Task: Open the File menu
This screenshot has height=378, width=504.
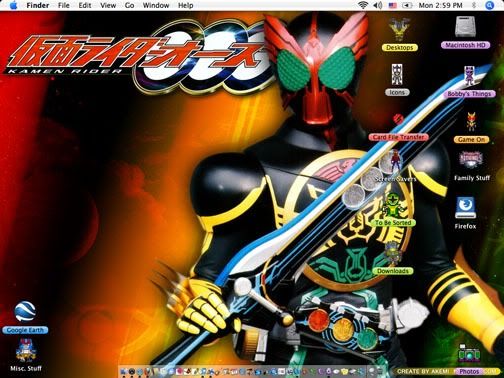Action: (64, 5)
